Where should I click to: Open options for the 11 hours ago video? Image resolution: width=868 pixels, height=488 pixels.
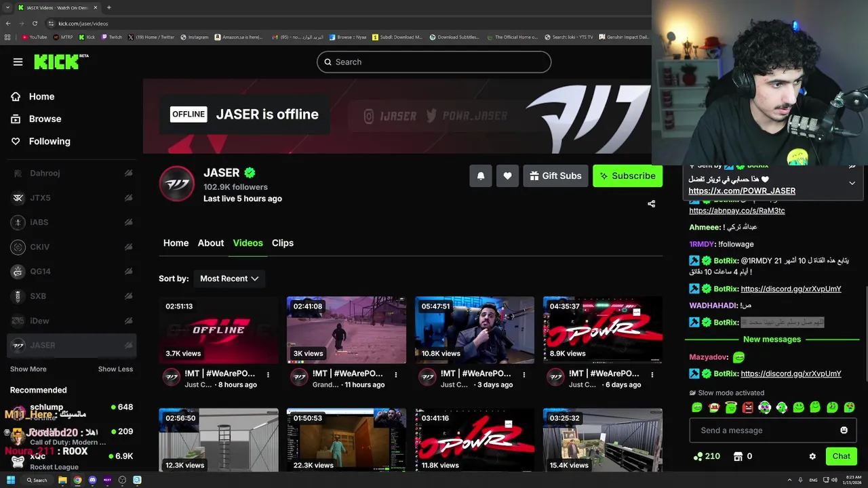point(396,374)
